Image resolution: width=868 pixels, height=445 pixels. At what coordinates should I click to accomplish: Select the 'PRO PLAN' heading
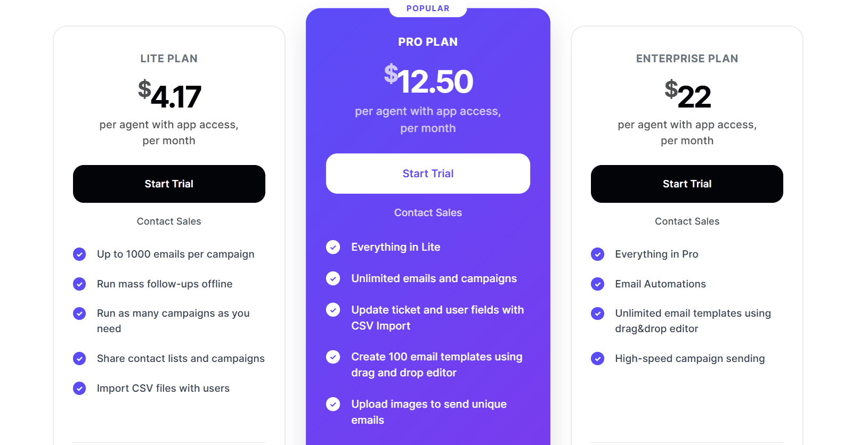click(428, 42)
